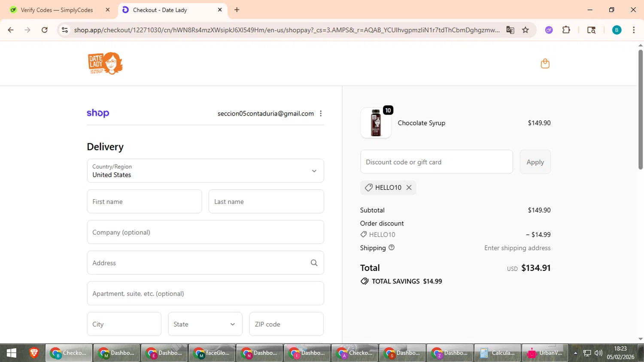Expand the Country/Region dropdown

tap(205, 171)
